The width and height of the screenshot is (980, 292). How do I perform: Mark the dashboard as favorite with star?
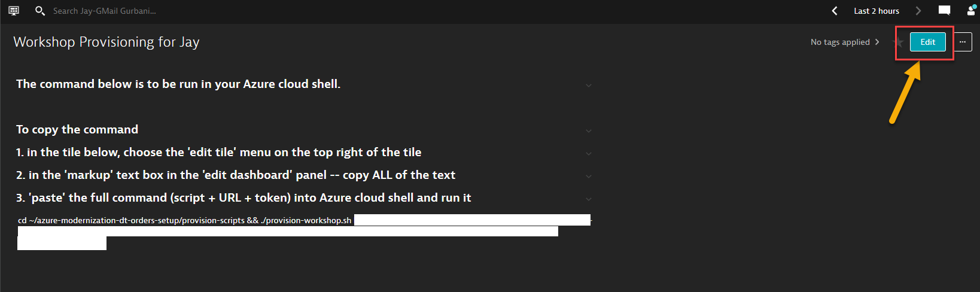(898, 42)
